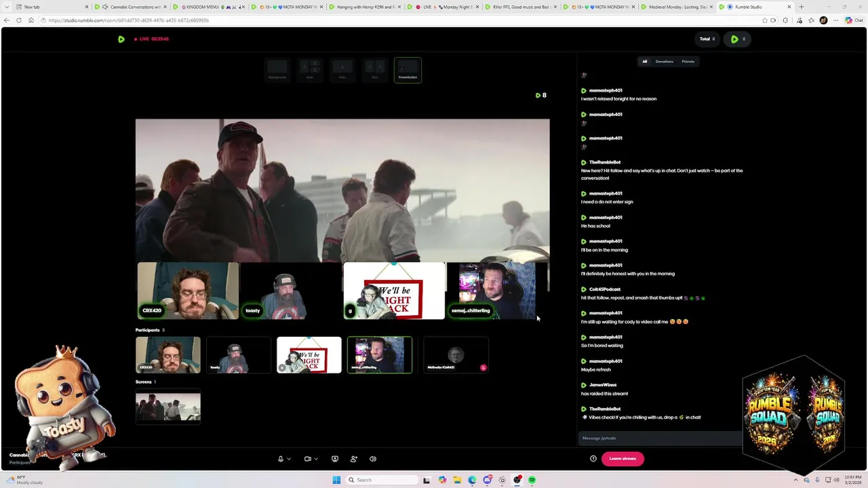Open Spotify from the taskbar
The image size is (868, 488).
pyautogui.click(x=532, y=480)
